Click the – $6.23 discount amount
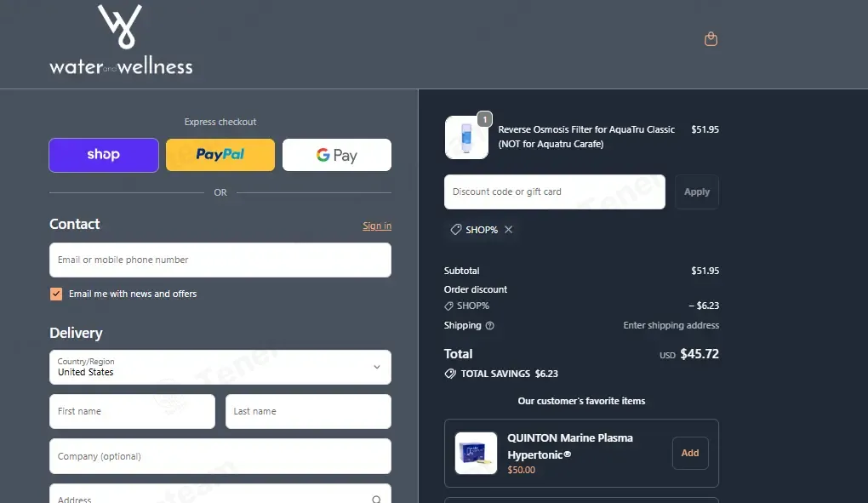The image size is (868, 503). coord(704,306)
